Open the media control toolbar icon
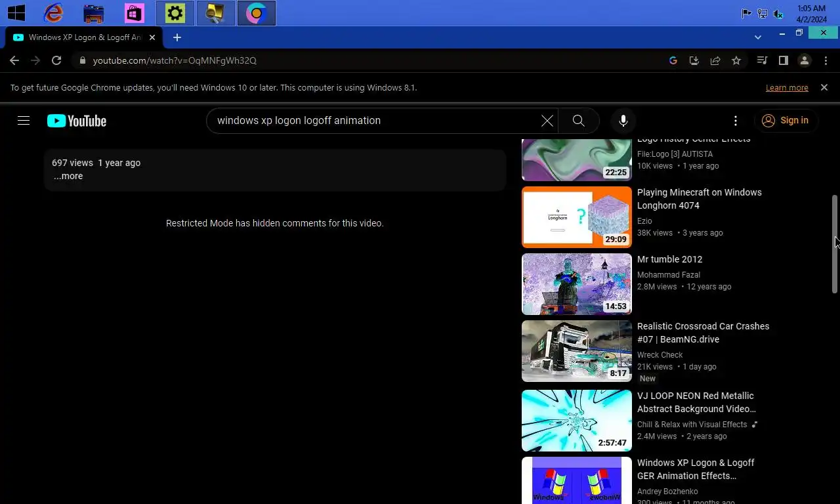840x504 pixels. click(x=762, y=60)
